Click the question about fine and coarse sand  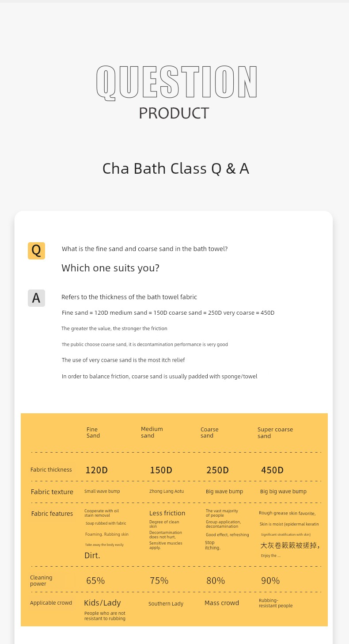click(144, 249)
